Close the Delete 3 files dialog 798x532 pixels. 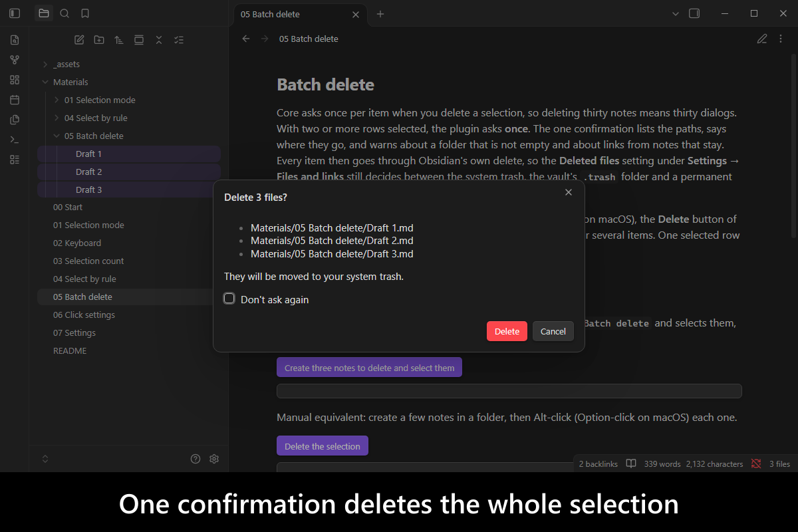[568, 192]
